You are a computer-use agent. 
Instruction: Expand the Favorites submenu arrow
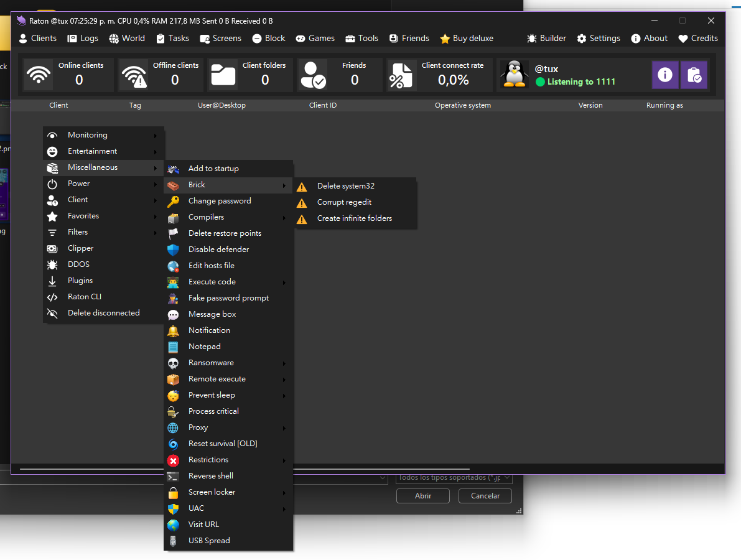(156, 217)
